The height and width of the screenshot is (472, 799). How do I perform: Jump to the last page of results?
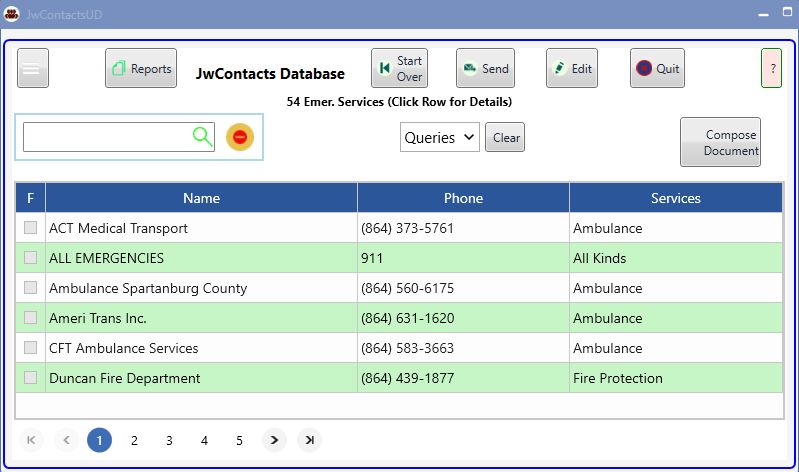(x=309, y=440)
